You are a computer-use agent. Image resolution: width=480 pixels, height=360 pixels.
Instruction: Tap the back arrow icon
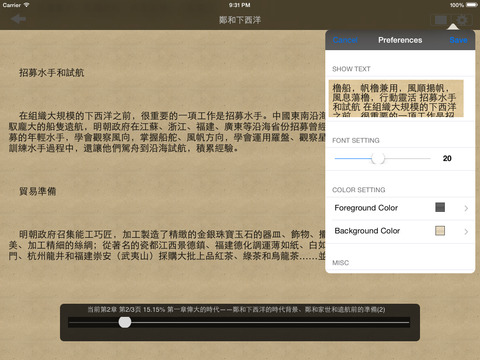(x=18, y=19)
